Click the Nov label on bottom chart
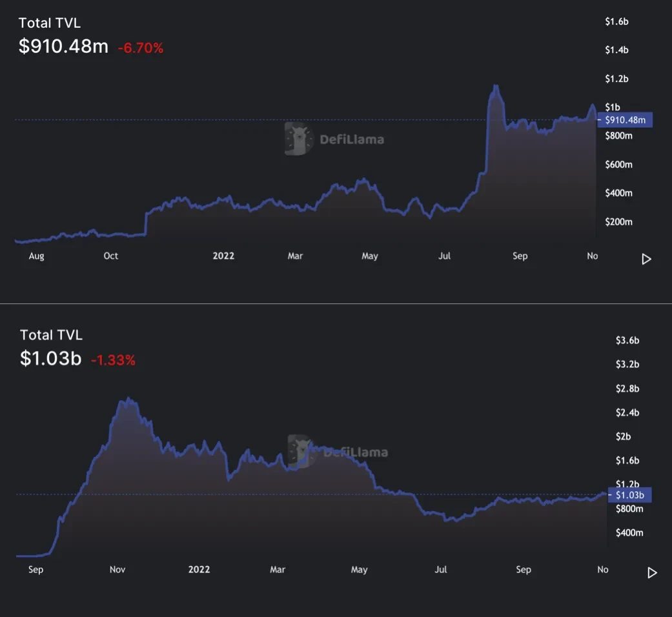Viewport: 672px width, 617px height. pyautogui.click(x=117, y=569)
